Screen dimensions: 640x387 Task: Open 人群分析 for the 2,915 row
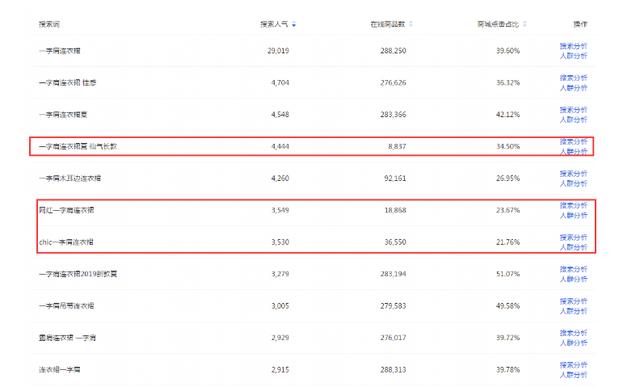(x=573, y=375)
